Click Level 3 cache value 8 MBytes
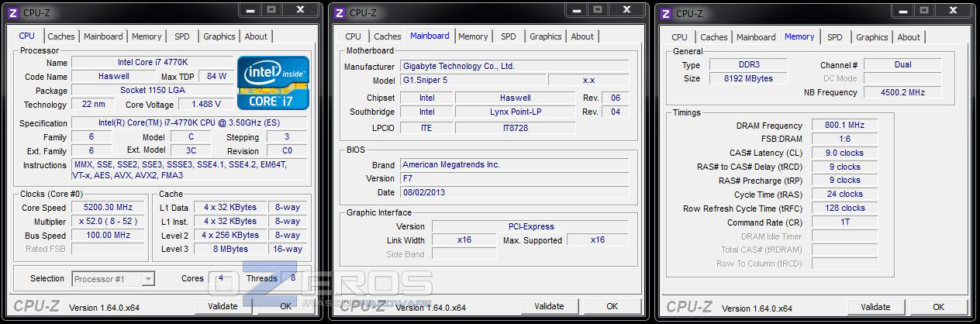 pyautogui.click(x=231, y=250)
